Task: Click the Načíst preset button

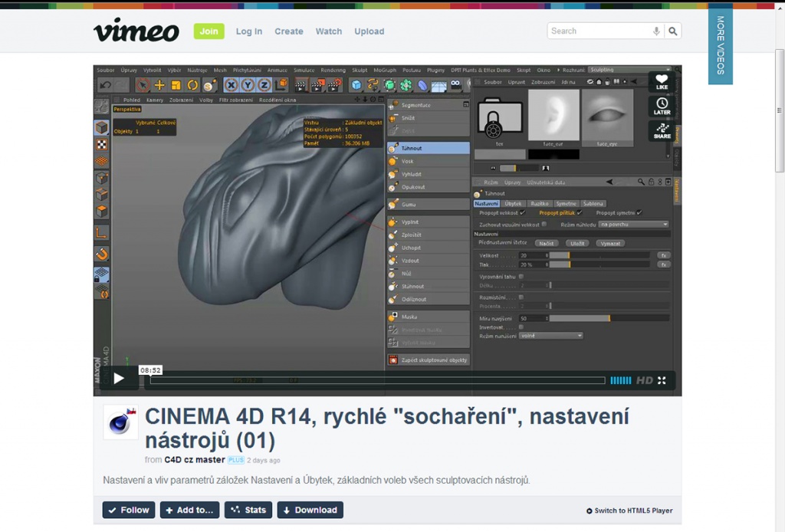Action: coord(546,243)
